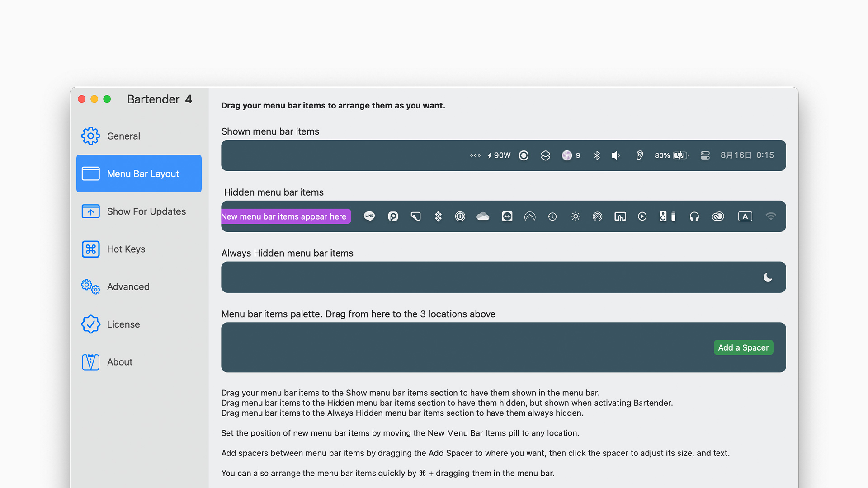868x488 pixels.
Task: Click the 80% battery item
Action: click(671, 155)
